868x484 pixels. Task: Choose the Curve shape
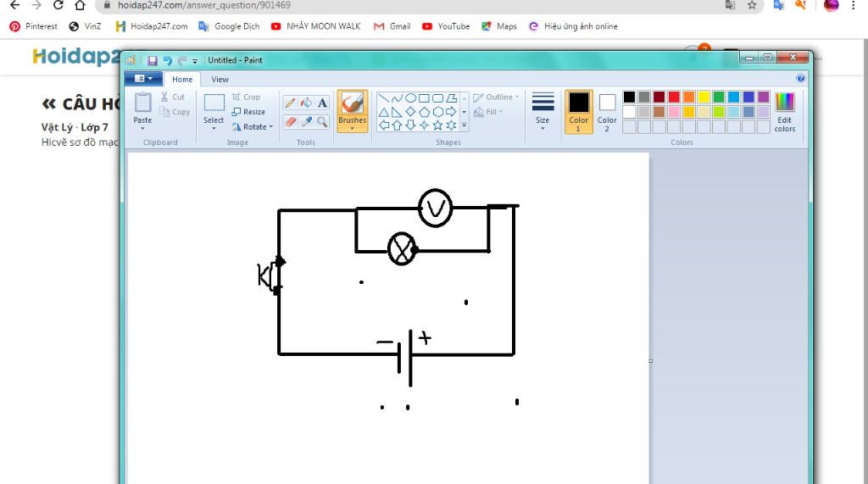[x=397, y=98]
